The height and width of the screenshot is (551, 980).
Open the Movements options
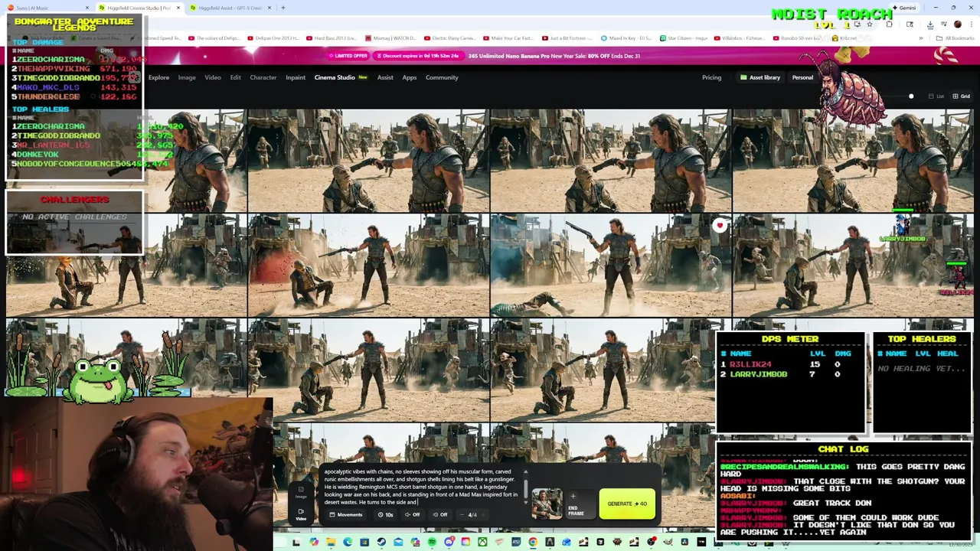pyautogui.click(x=345, y=514)
